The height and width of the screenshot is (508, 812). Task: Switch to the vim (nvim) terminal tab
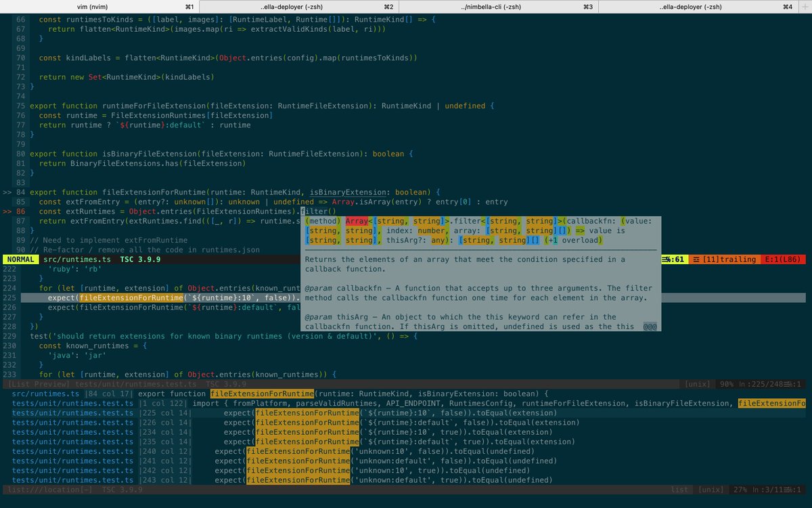coord(101,6)
